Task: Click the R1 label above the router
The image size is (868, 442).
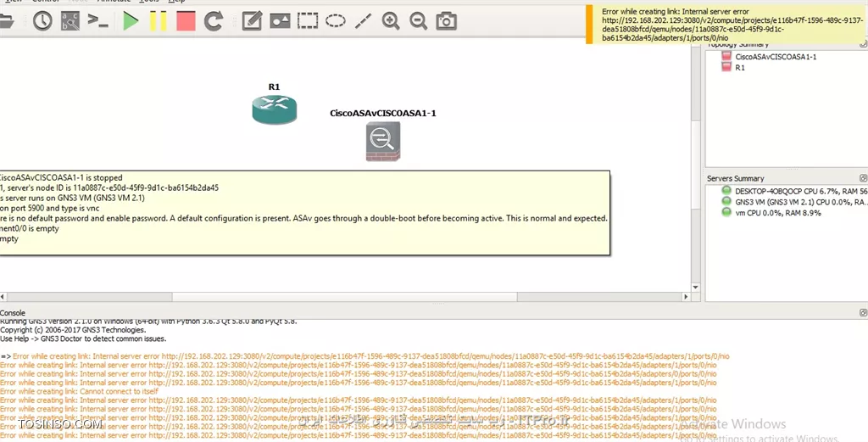Action: [274, 87]
